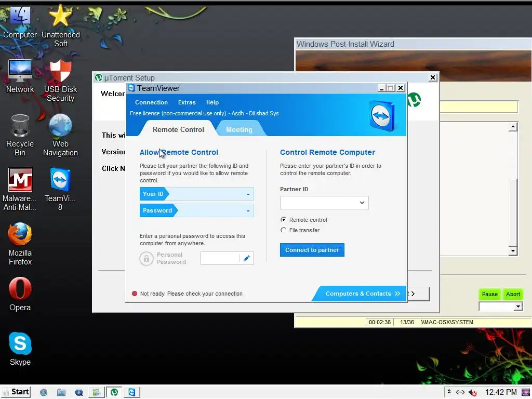Click the 13/36 progress count
Screen dimensions: 532x399
coord(407,322)
